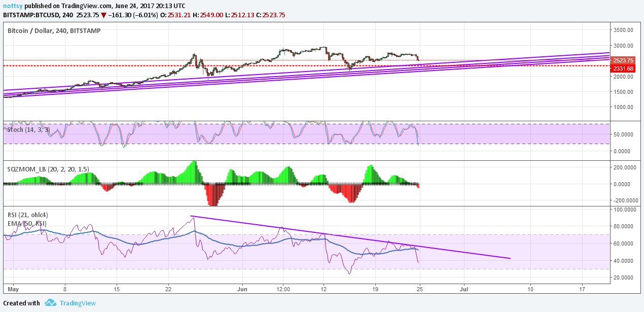Click the 3000.00 price axis label

(623, 46)
